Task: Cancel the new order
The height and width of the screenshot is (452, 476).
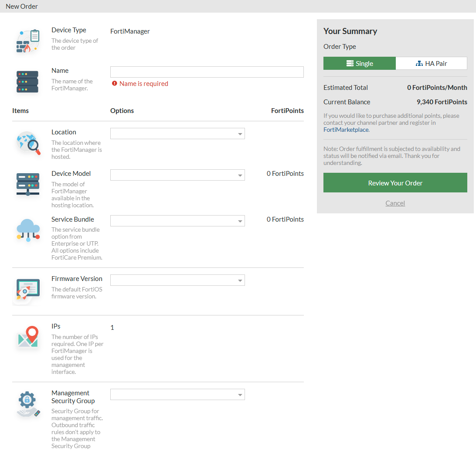Action: pos(395,203)
